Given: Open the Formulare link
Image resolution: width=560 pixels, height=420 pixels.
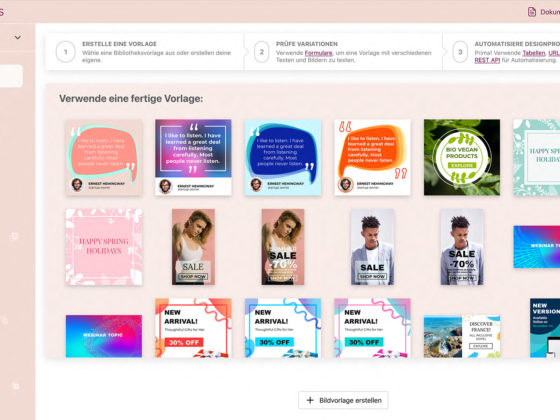Looking at the screenshot, I should click(x=319, y=53).
